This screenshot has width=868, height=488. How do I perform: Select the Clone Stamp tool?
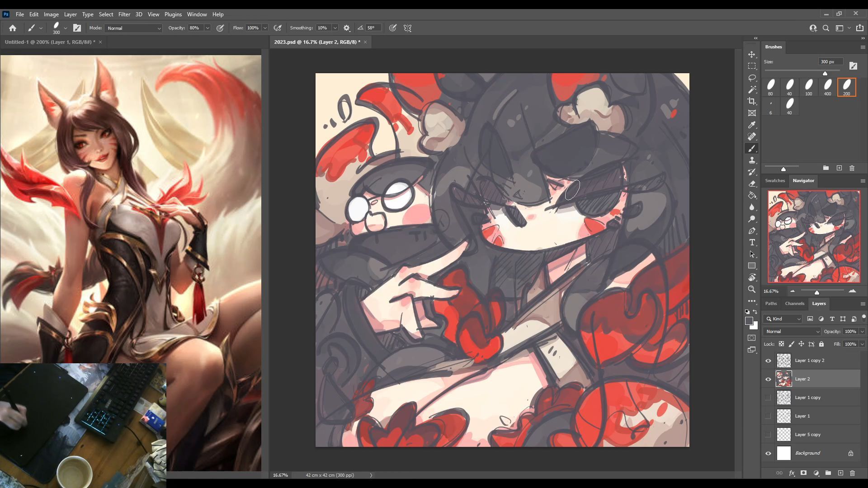click(x=752, y=160)
